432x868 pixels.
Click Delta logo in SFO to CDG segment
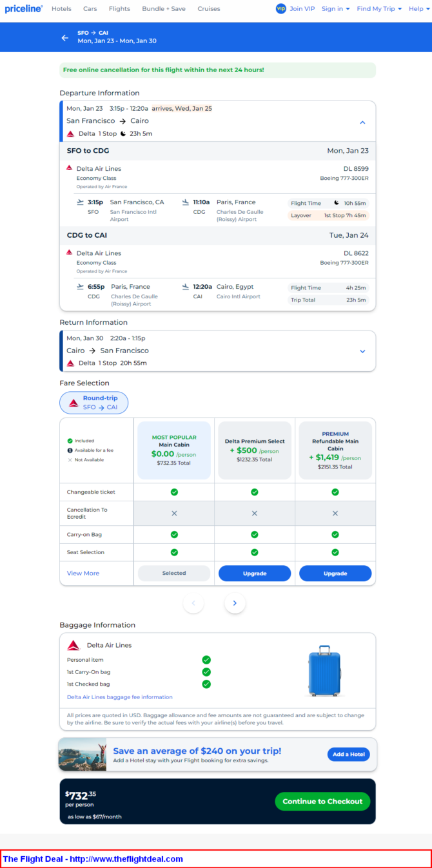point(70,168)
